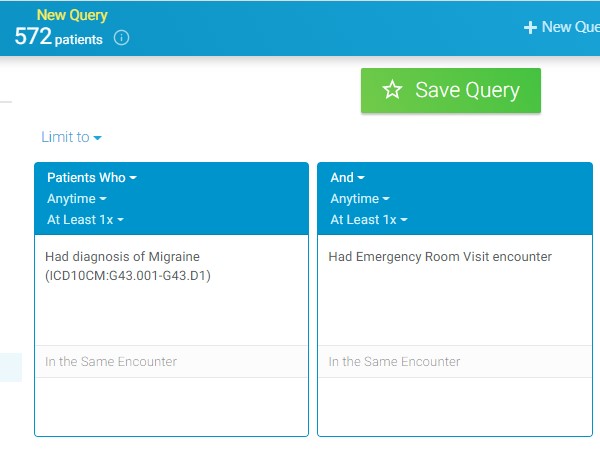This screenshot has height=454, width=600.
Task: Click In the Same Encounter under Emergency Room
Action: point(395,362)
